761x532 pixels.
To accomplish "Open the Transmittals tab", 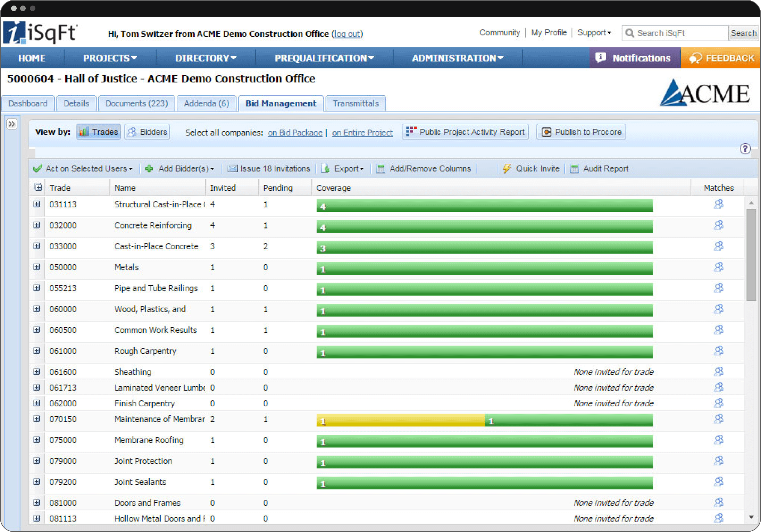I will 356,103.
